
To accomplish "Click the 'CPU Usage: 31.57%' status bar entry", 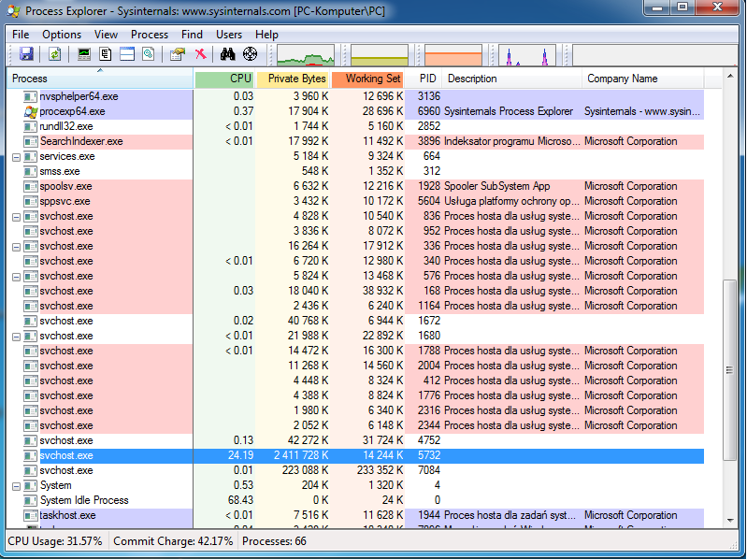I will pos(55,541).
